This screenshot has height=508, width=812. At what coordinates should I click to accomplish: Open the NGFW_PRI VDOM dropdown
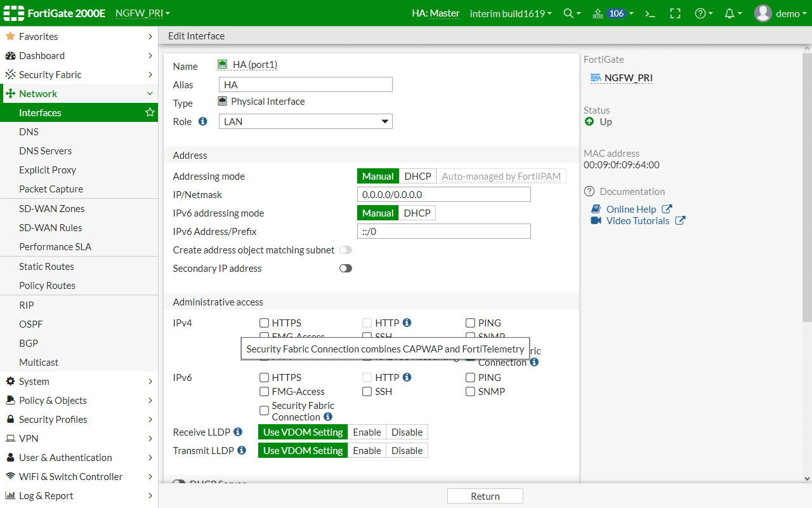143,13
